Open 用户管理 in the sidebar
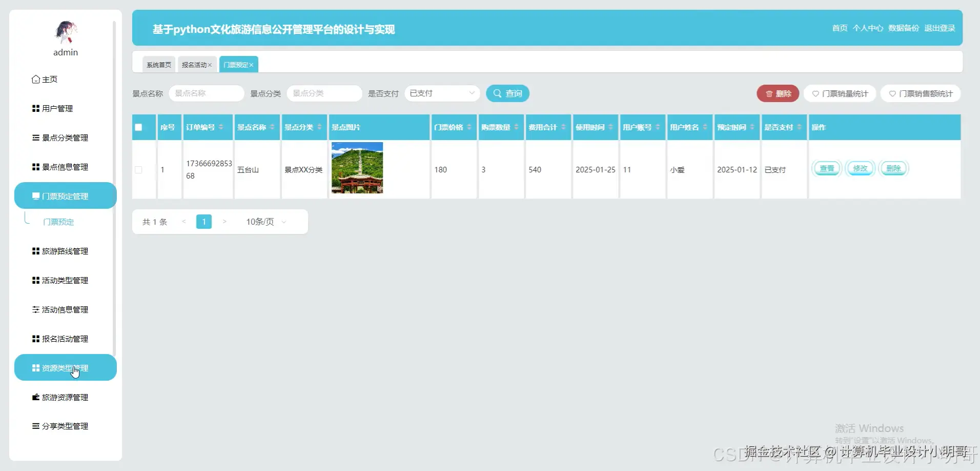Image resolution: width=980 pixels, height=471 pixels. click(x=66, y=109)
